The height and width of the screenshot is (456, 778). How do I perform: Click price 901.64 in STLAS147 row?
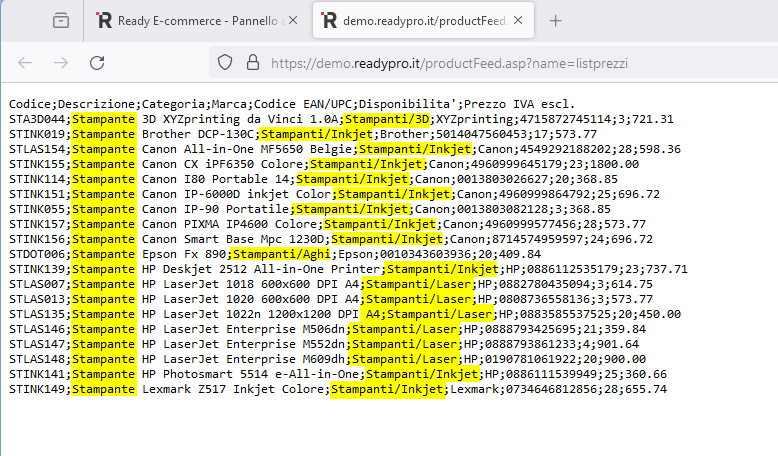click(x=618, y=344)
